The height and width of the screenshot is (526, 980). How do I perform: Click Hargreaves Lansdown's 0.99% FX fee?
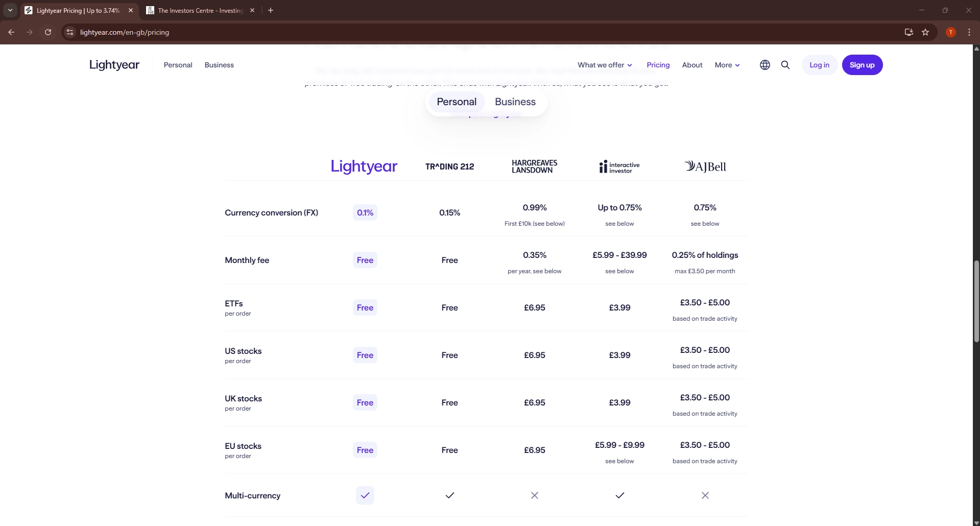coord(535,207)
